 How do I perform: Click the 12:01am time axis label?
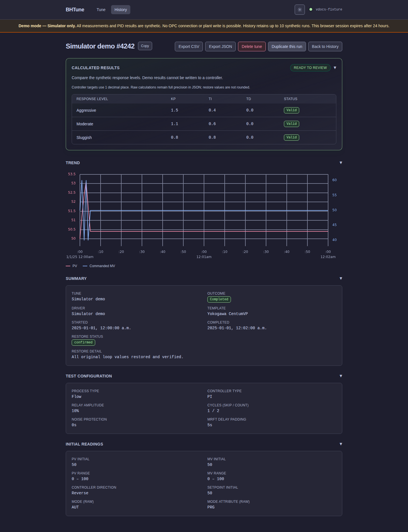tap(204, 257)
